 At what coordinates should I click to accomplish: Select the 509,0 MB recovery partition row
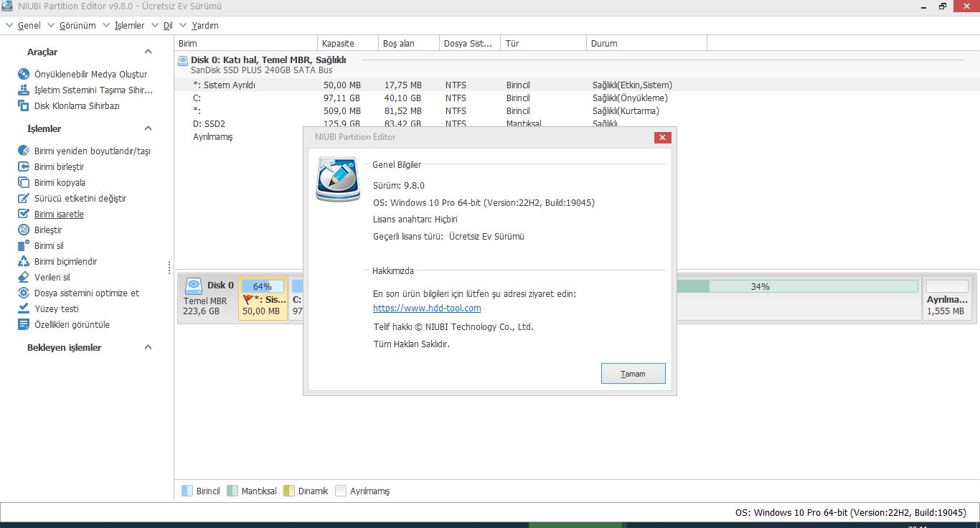point(577,110)
